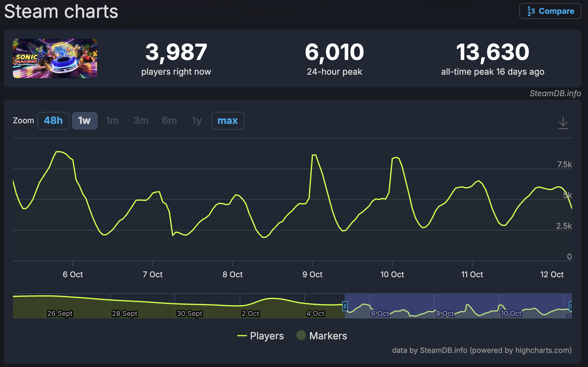Click the Zoom label
The height and width of the screenshot is (367, 588).
(x=23, y=120)
